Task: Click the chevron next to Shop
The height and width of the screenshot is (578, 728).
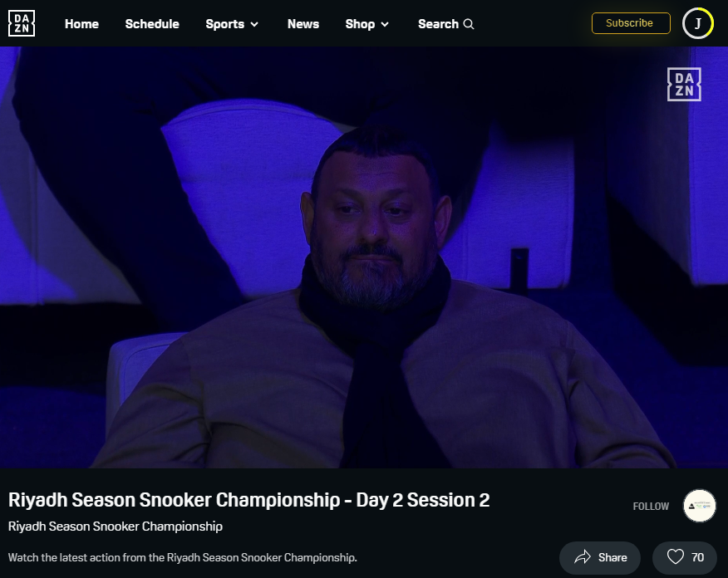Action: (385, 25)
